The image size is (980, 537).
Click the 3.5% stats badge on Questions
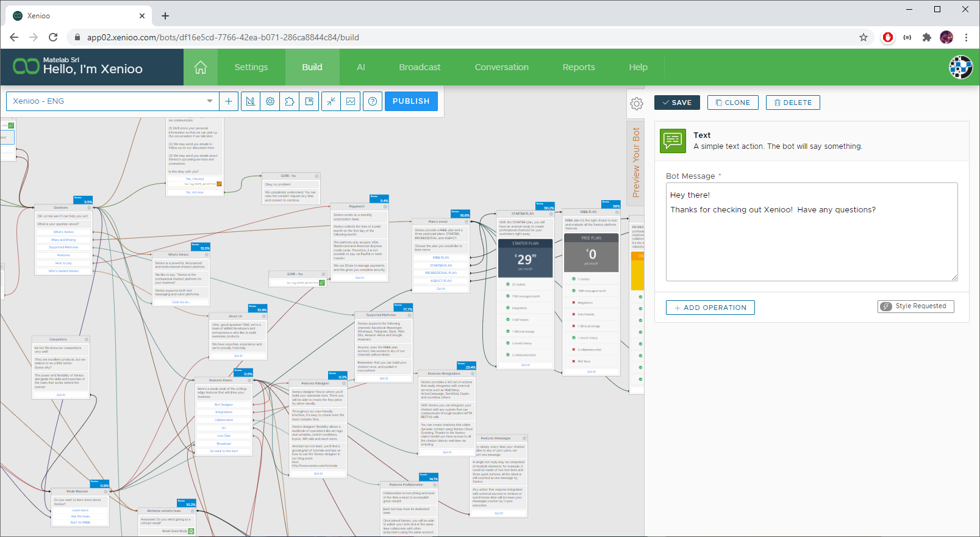pos(84,200)
